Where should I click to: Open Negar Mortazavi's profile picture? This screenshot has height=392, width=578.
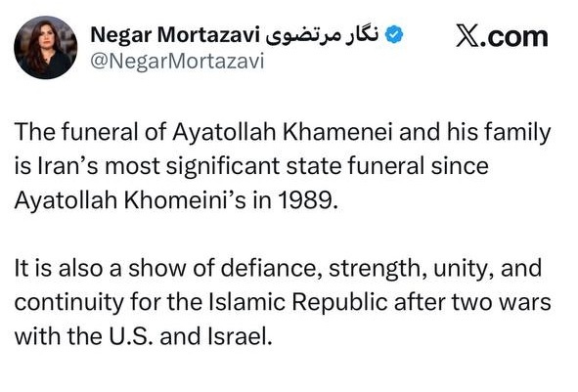point(46,48)
